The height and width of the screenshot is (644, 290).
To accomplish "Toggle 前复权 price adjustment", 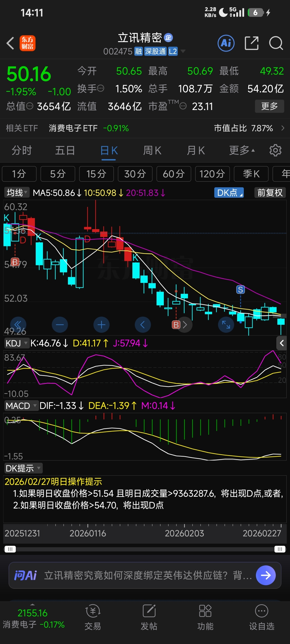I will pos(270,193).
